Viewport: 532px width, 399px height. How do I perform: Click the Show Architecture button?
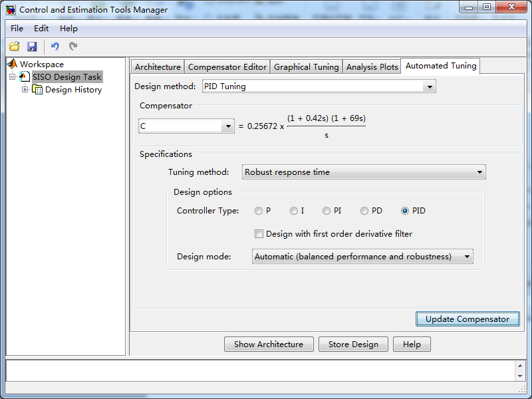point(269,344)
